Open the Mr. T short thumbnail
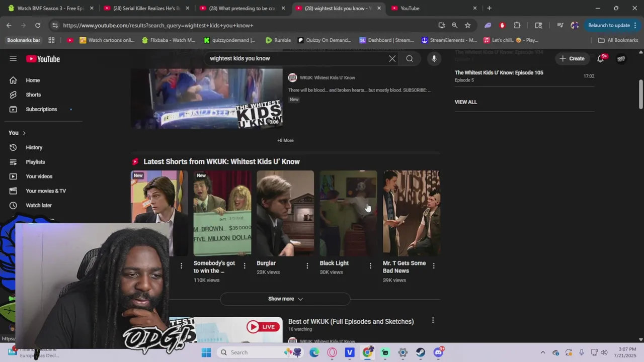 pyautogui.click(x=412, y=213)
